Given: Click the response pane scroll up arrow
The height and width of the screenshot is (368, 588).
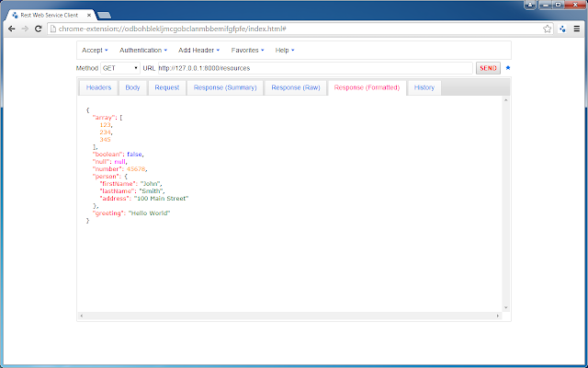Looking at the screenshot, I should pyautogui.click(x=506, y=100).
